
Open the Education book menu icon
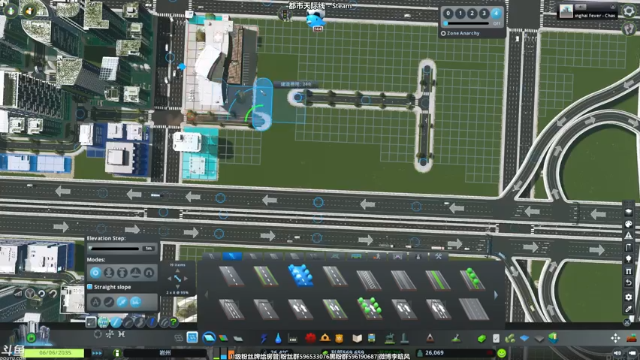[357, 338]
